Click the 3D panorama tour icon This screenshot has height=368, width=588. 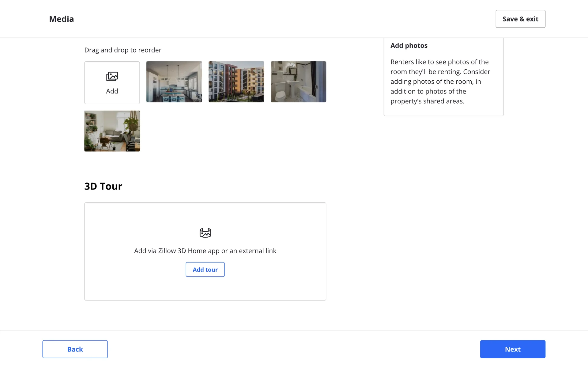coord(205,233)
